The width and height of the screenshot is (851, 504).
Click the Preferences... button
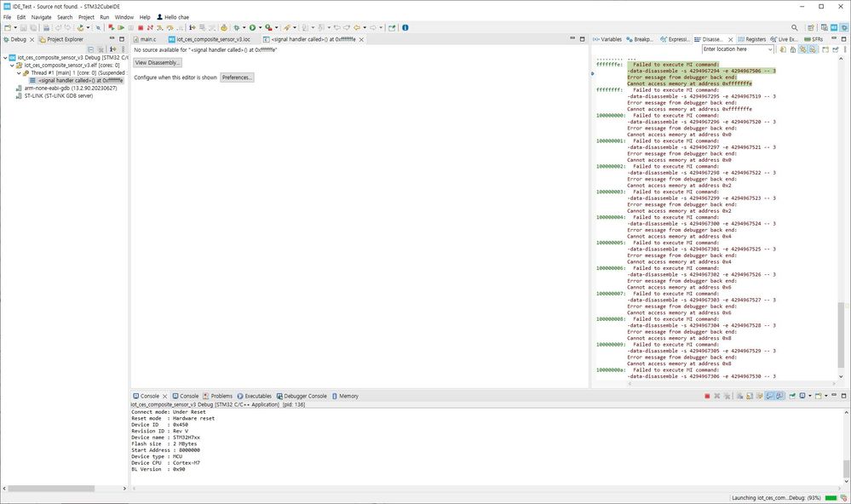237,77
